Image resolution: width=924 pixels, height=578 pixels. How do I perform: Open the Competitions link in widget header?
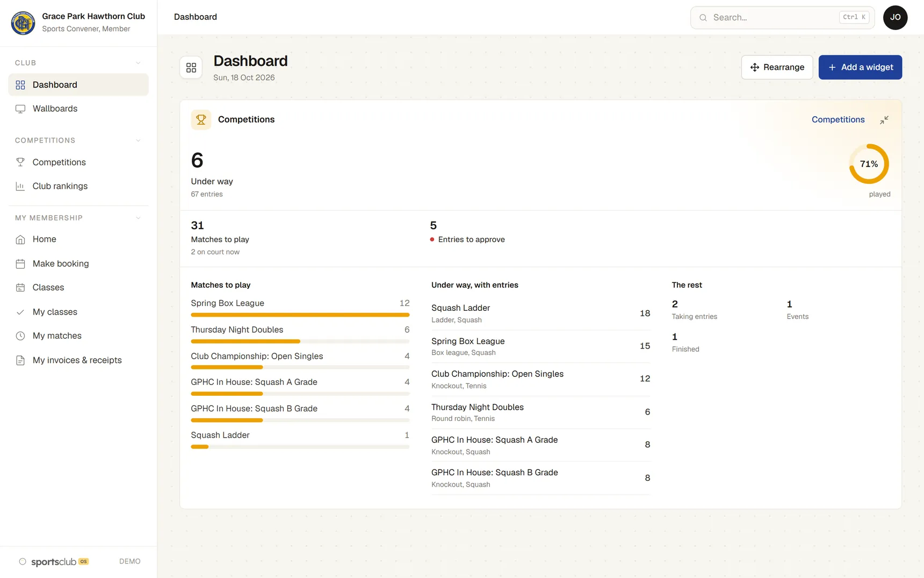pos(838,119)
